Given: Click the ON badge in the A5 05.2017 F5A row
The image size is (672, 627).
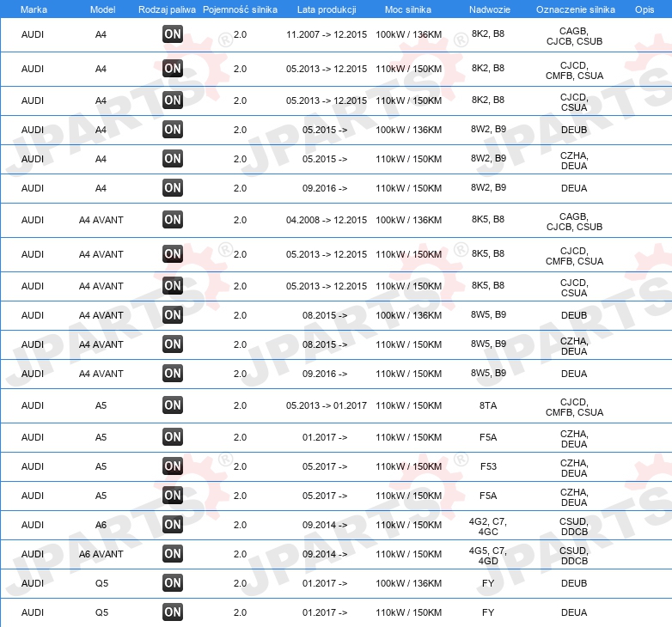Looking at the screenshot, I should [173, 495].
